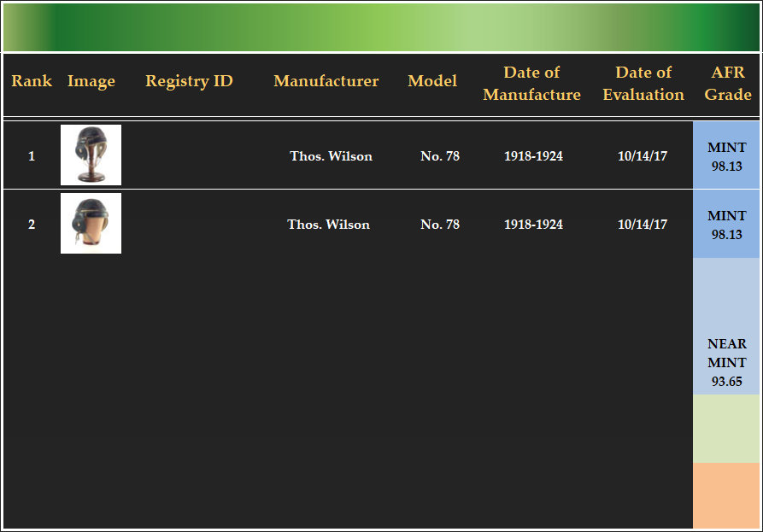Select Thos. Wilson in the rank 1 row

[x=331, y=156]
